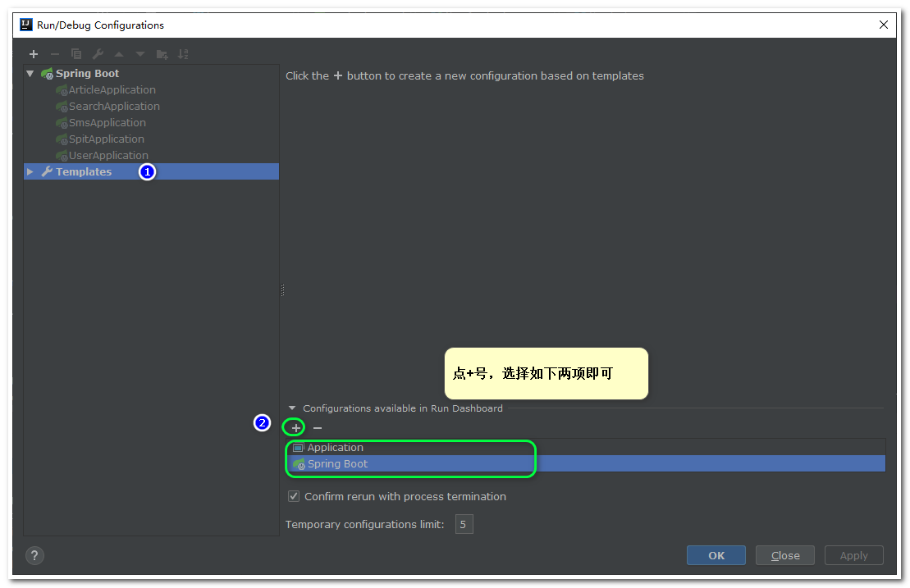Open the help question mark button
910x588 pixels.
(34, 555)
